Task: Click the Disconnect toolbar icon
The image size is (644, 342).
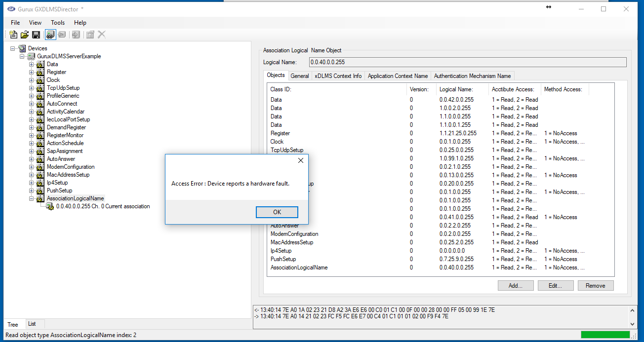Action: (x=62, y=35)
